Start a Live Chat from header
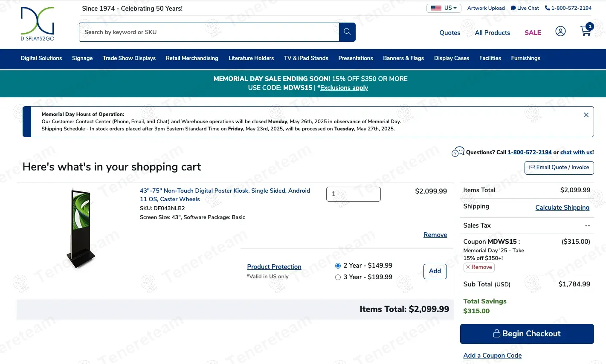The height and width of the screenshot is (364, 606). pyautogui.click(x=525, y=8)
